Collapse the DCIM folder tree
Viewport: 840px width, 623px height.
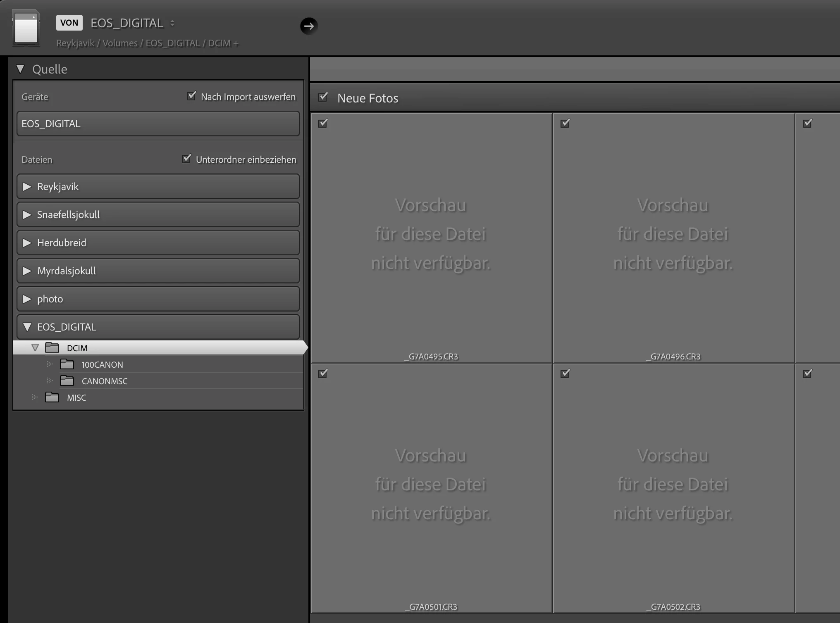35,348
